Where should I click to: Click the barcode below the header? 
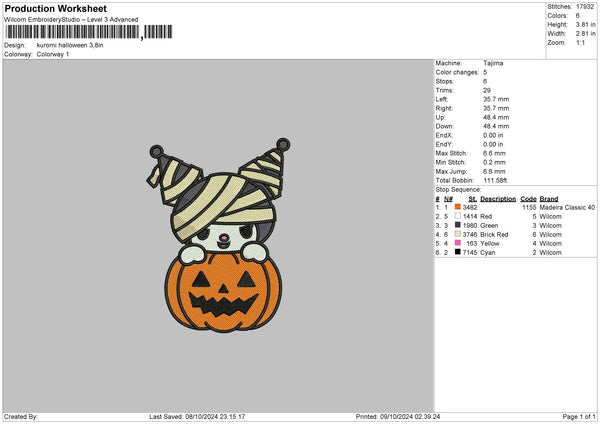click(89, 32)
